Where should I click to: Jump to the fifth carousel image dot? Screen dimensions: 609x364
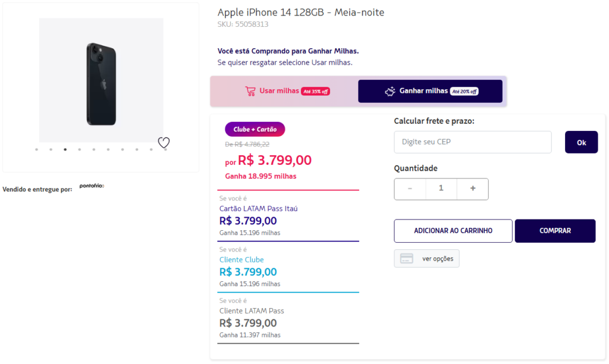(94, 150)
